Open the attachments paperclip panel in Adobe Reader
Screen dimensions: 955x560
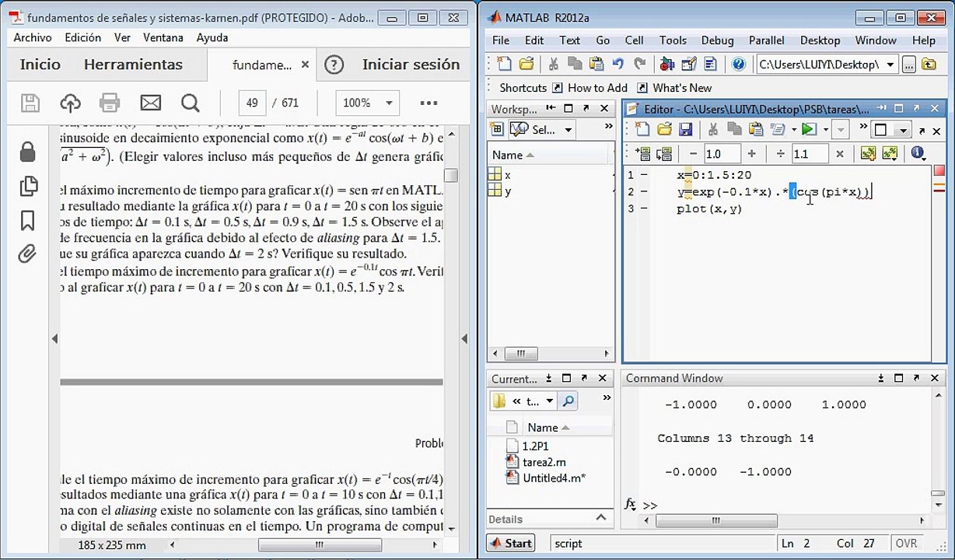point(28,254)
